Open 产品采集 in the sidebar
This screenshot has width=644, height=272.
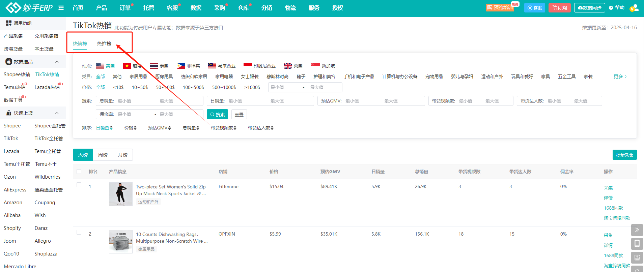(13, 36)
